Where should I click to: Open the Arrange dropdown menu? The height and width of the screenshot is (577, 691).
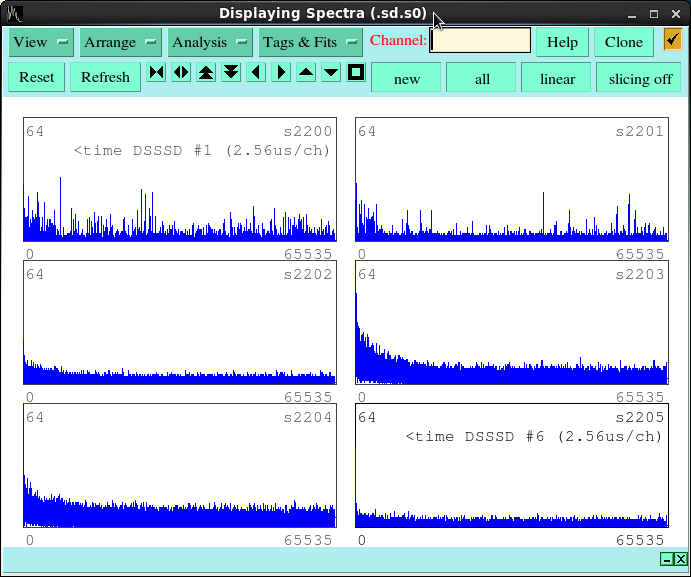(x=120, y=42)
